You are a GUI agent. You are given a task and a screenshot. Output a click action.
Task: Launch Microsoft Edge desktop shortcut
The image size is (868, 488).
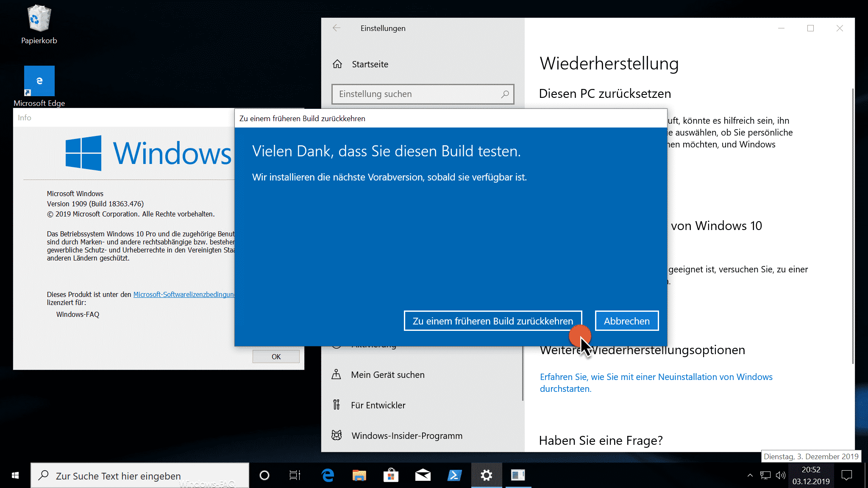pyautogui.click(x=39, y=86)
